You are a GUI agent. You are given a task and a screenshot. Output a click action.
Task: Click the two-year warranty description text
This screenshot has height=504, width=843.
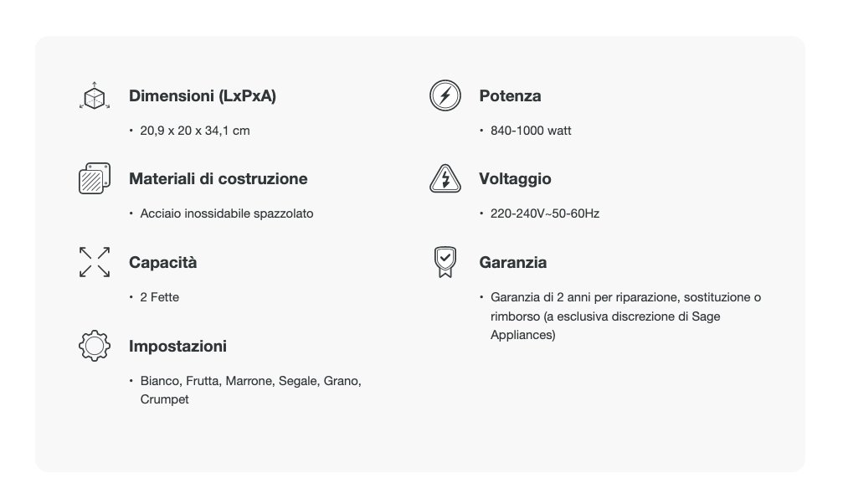[x=625, y=316]
